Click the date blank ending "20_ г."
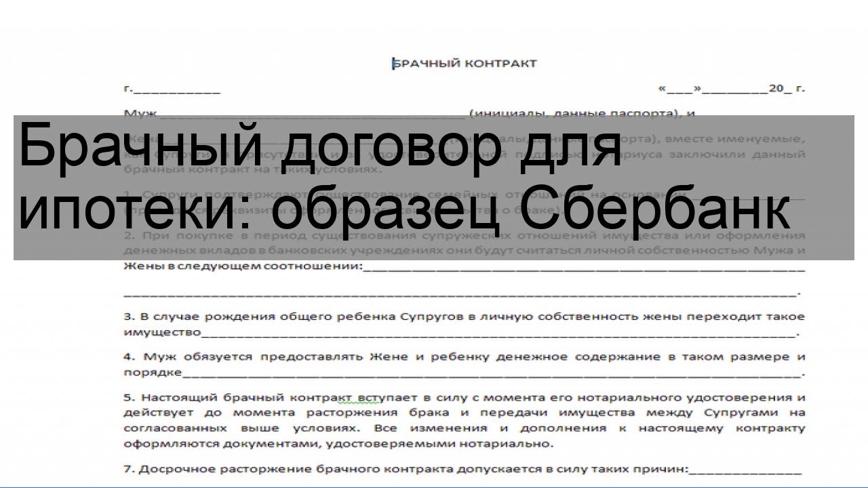This screenshot has width=868, height=488. click(731, 89)
